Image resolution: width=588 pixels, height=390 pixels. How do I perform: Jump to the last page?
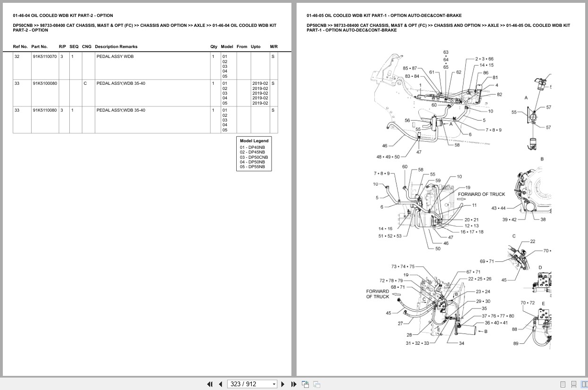coord(294,384)
